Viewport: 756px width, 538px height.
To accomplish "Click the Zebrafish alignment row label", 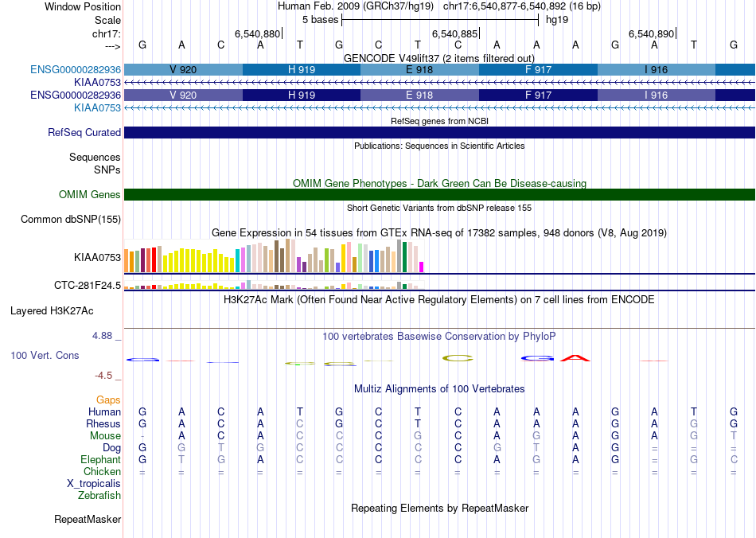I will [99, 496].
